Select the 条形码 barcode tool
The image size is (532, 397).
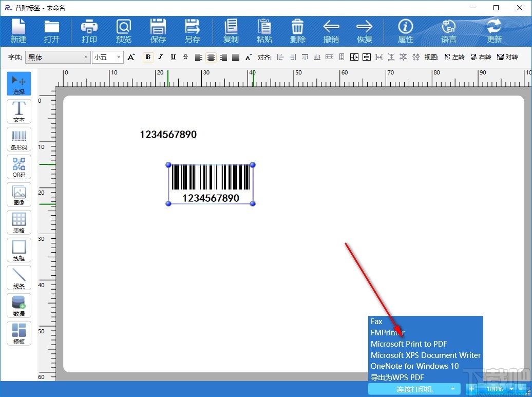pos(18,139)
